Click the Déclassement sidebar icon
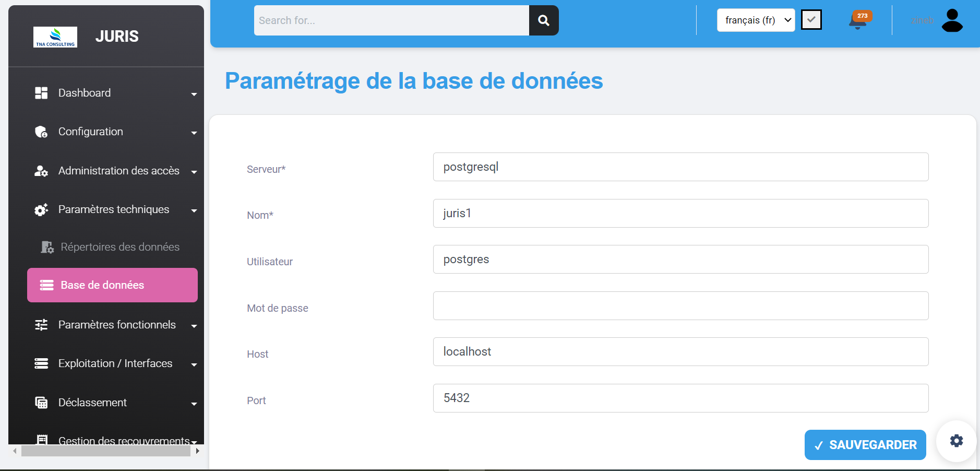 click(x=41, y=403)
